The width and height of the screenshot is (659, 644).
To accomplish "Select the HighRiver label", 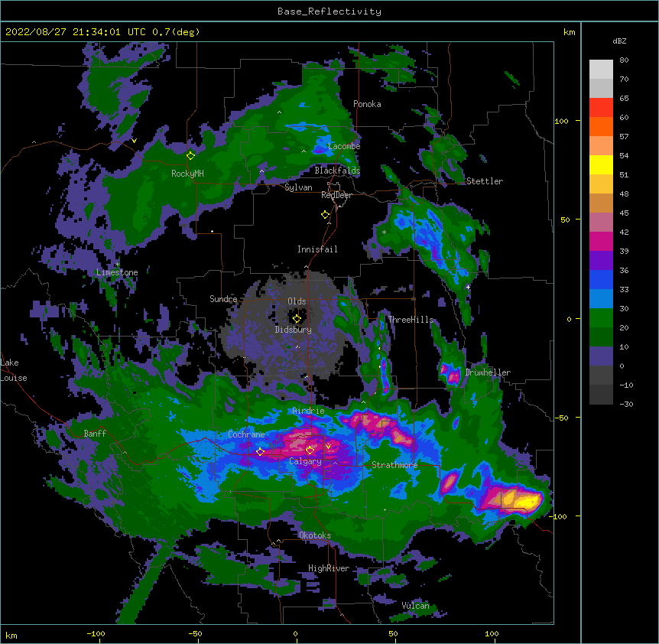I will (329, 568).
